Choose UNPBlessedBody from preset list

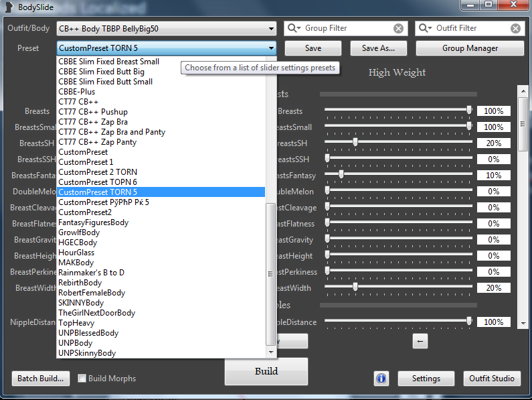(x=88, y=333)
